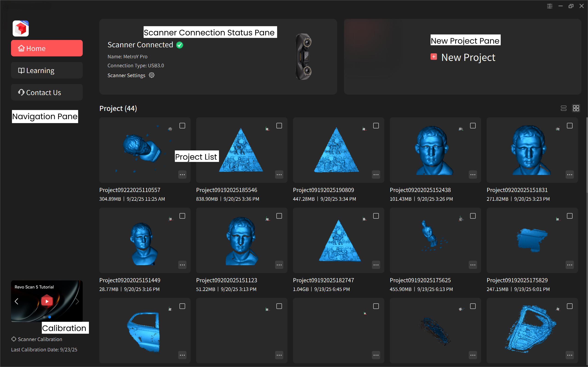Play the Revo Scan 5 Tutorial video
The width and height of the screenshot is (588, 367).
[47, 301]
